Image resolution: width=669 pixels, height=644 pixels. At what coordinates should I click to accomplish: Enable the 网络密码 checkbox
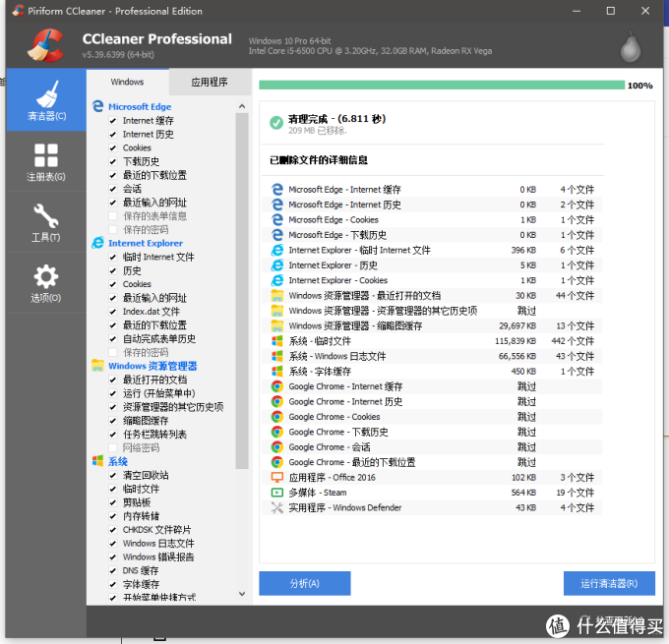click(112, 447)
